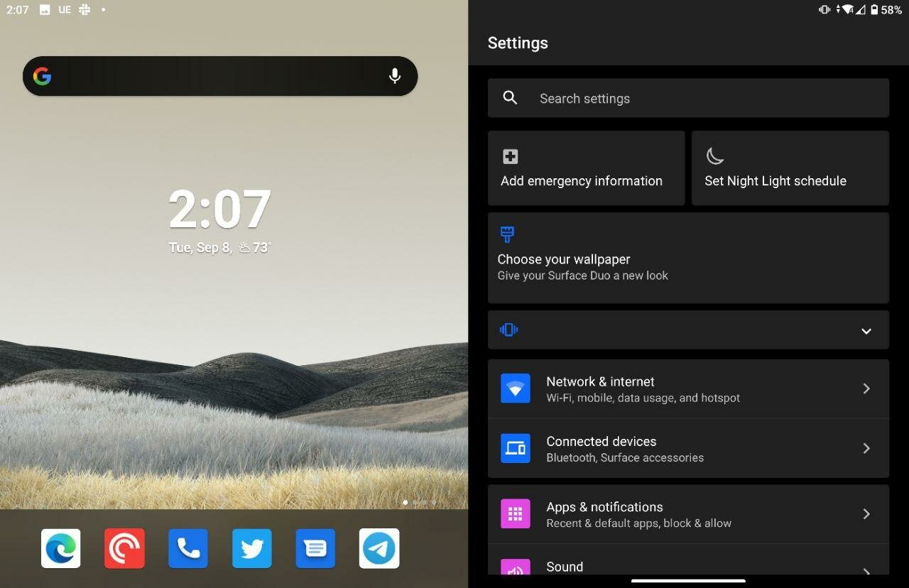Tap the battery percentage in status bar
The image size is (909, 588).
[x=891, y=10]
